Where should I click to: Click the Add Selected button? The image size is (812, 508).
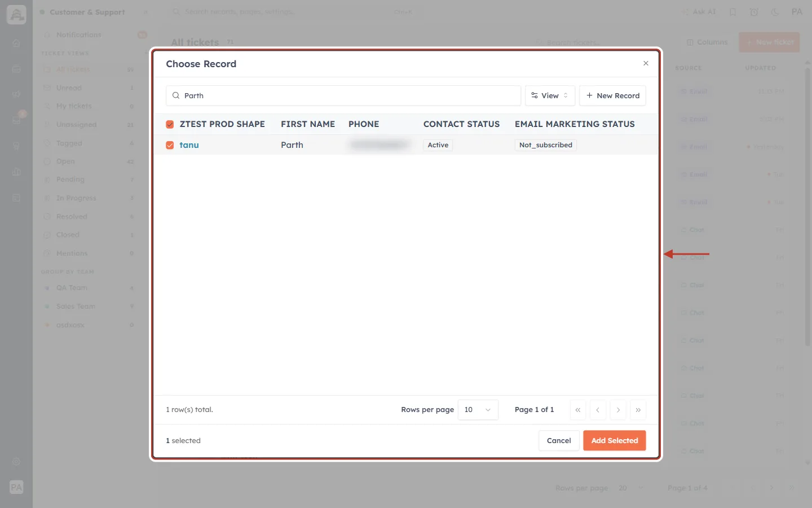615,441
